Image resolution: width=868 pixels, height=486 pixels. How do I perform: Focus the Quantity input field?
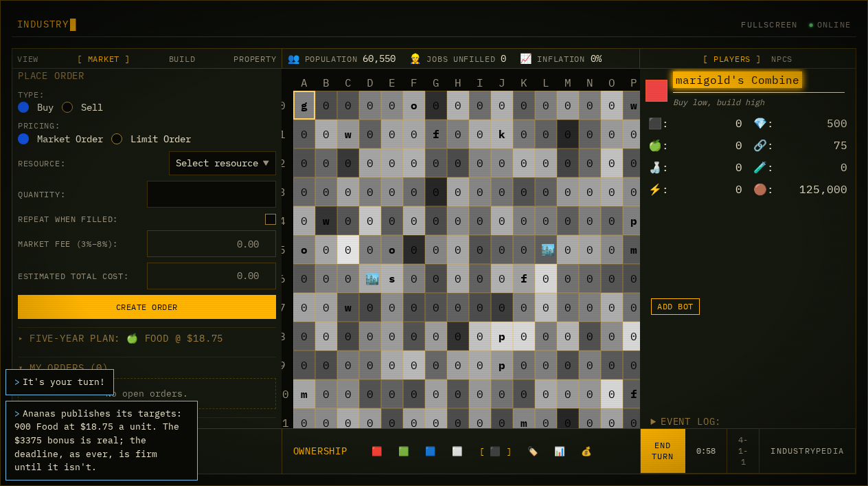[212, 195]
